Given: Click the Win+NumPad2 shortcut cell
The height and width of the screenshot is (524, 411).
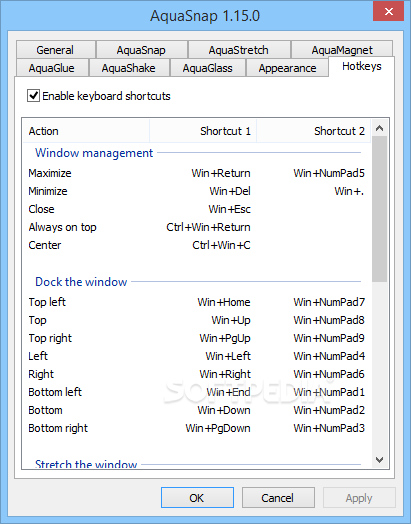Looking at the screenshot, I should (329, 410).
